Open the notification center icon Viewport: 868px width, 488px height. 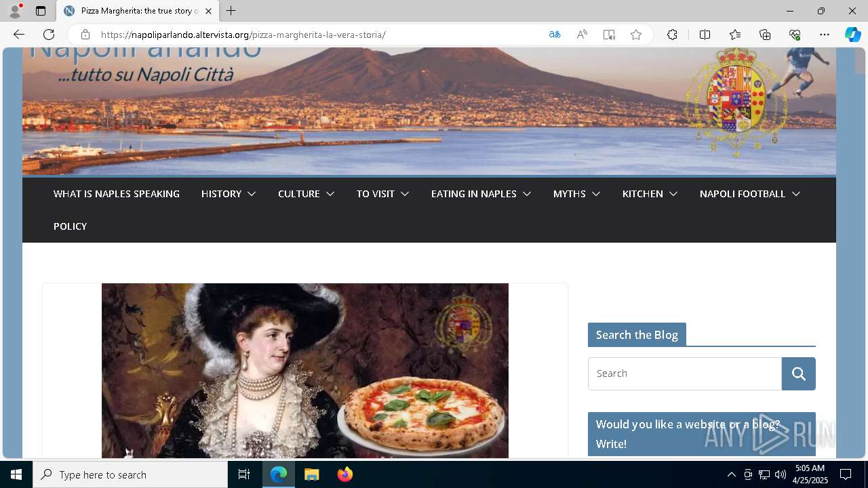coord(846,474)
